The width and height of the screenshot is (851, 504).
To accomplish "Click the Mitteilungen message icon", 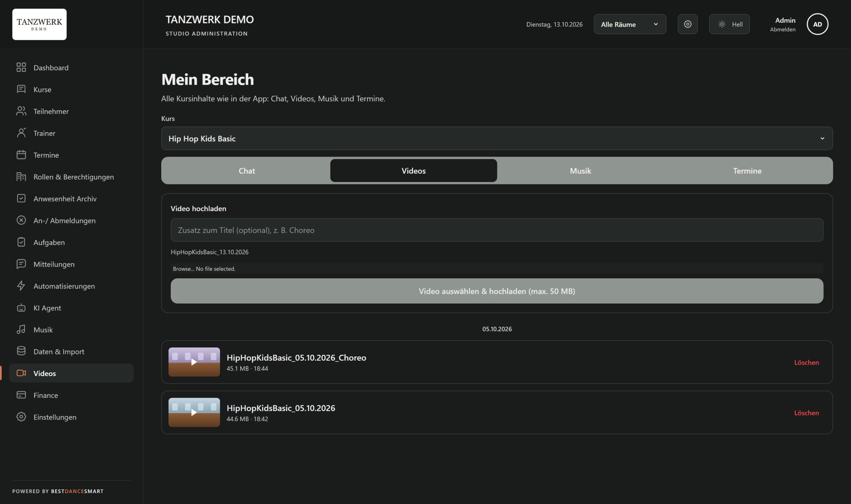I will click(x=21, y=264).
